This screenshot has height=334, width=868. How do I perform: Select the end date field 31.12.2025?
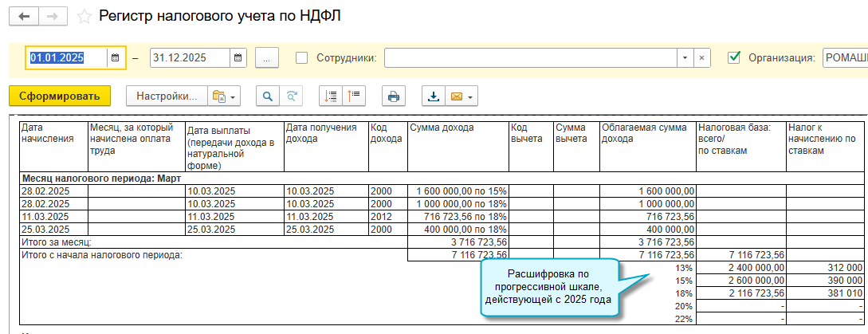coord(190,57)
